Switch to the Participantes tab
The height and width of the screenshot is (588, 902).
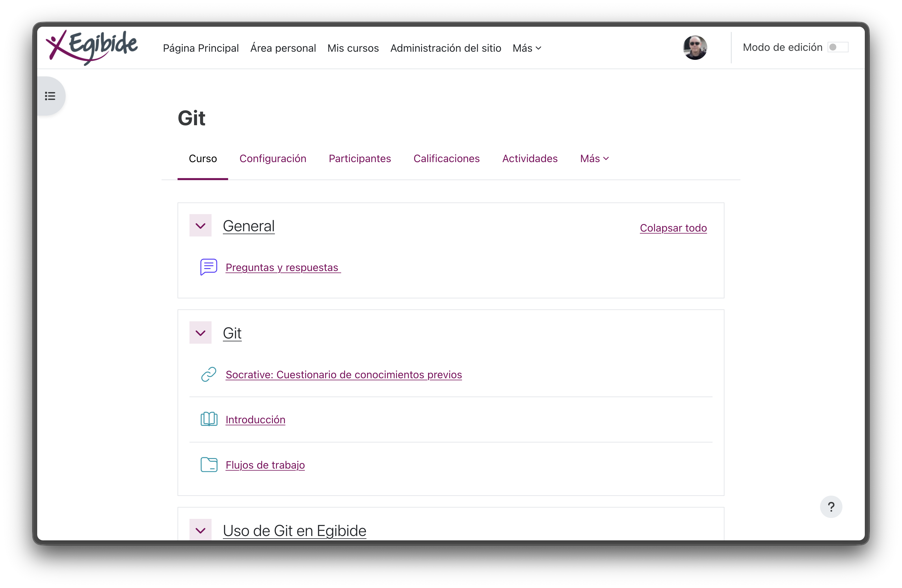[360, 158]
